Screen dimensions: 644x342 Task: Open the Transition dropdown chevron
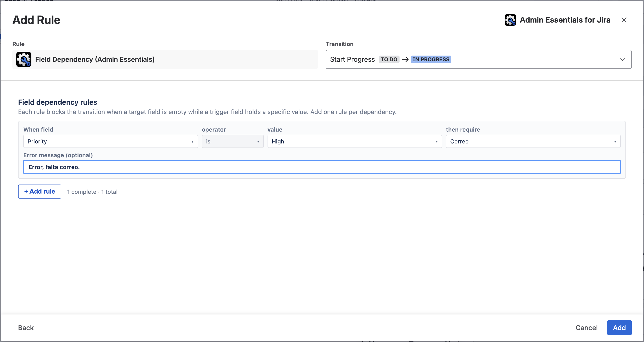623,59
